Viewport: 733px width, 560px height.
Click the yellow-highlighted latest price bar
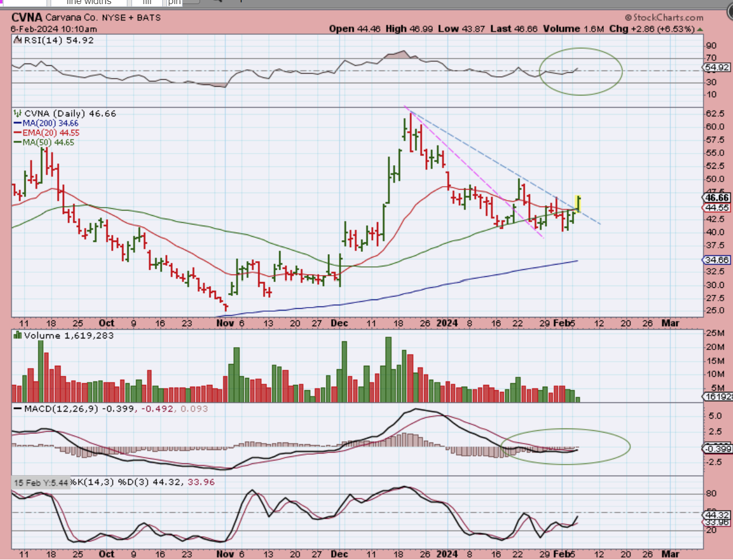click(x=578, y=204)
